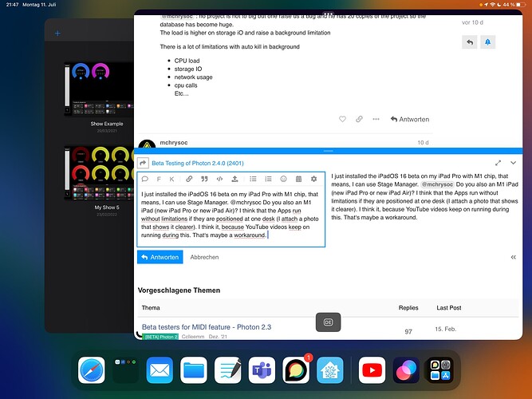Click inside the reply text editor
This screenshot has height=399, width=532.
tap(231, 216)
